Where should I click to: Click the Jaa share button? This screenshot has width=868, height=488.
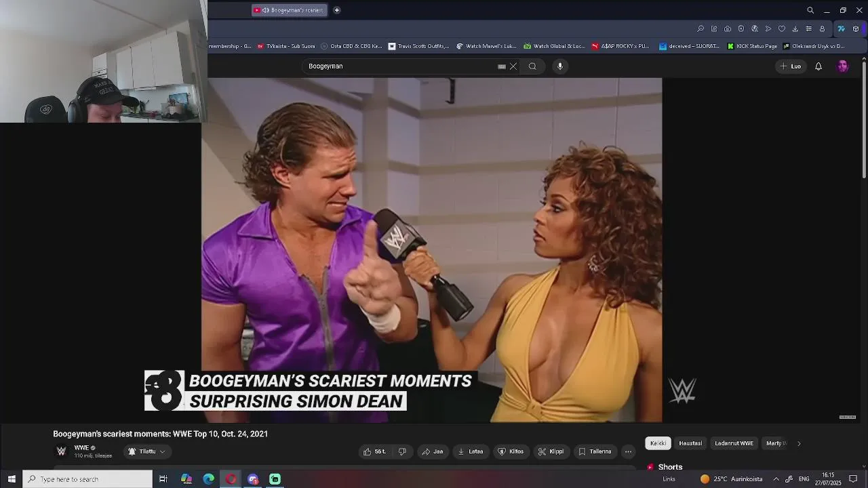pyautogui.click(x=433, y=451)
